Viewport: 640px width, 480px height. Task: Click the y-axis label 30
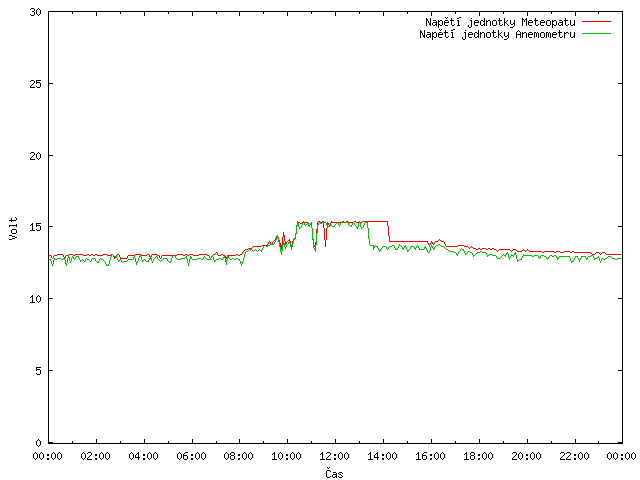[x=36, y=12]
